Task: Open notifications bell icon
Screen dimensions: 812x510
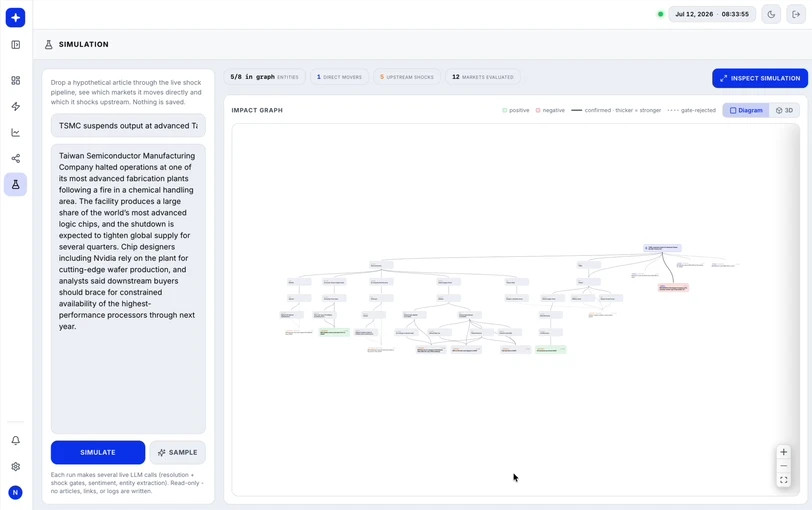Action: (16, 441)
